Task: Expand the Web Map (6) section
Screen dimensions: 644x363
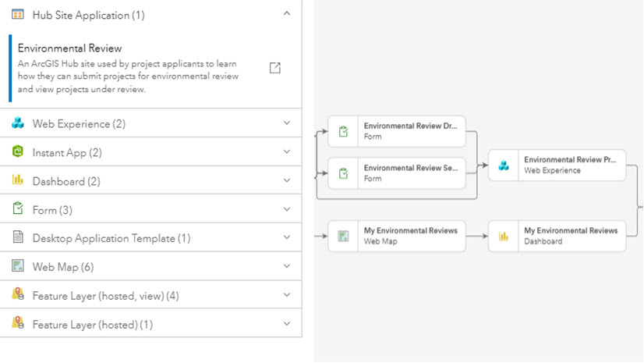Action: click(x=287, y=267)
